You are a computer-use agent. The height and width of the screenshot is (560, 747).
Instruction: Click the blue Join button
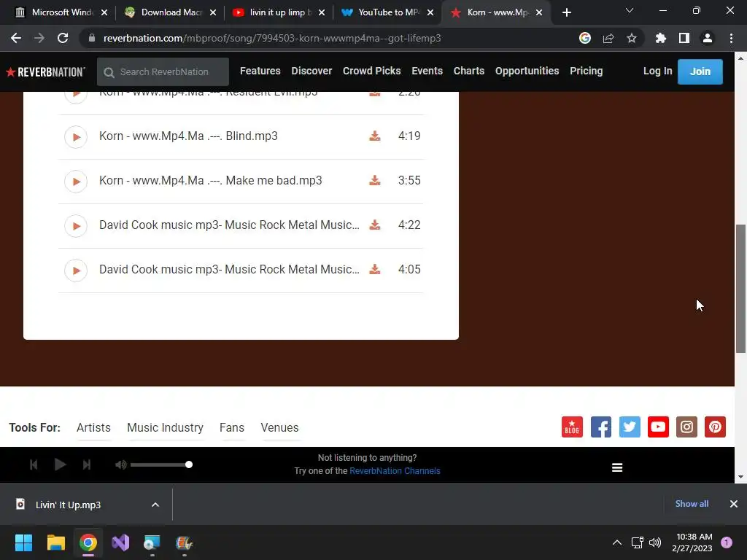[x=700, y=72]
